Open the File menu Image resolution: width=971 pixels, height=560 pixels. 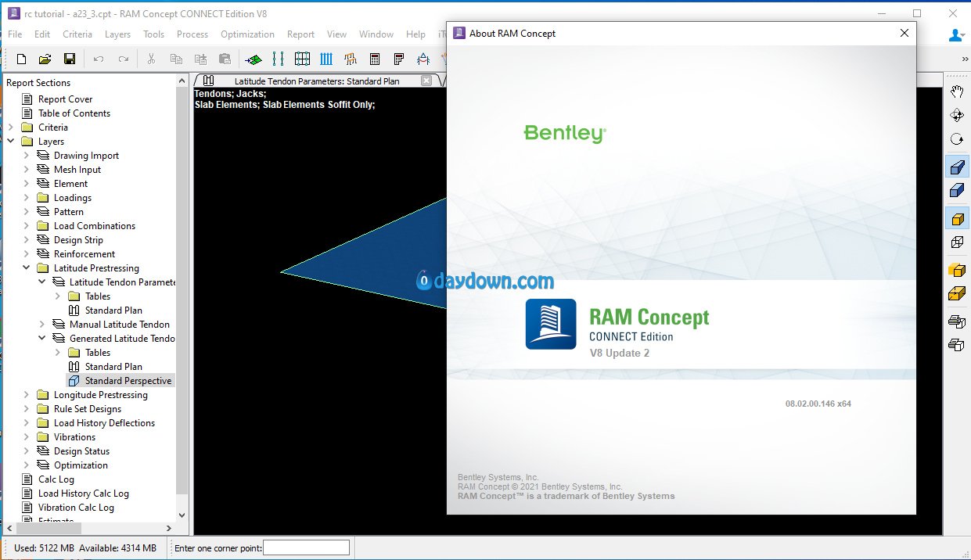coord(15,34)
